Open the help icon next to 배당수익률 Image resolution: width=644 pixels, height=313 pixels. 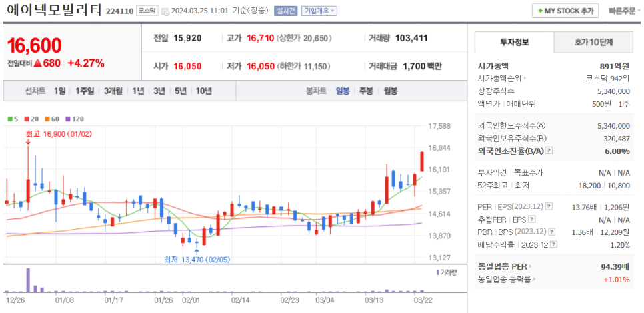(x=554, y=244)
